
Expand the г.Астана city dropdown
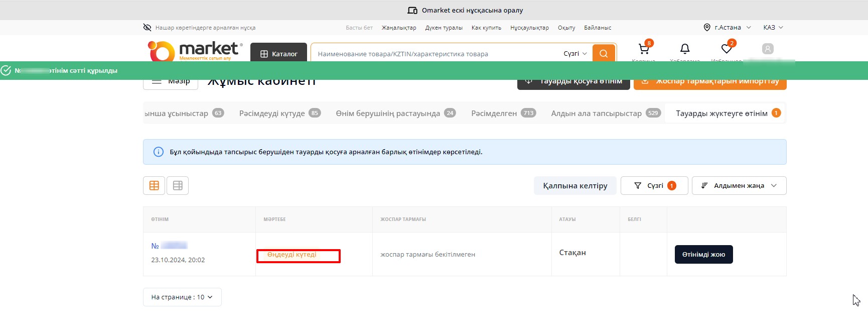[x=727, y=28]
